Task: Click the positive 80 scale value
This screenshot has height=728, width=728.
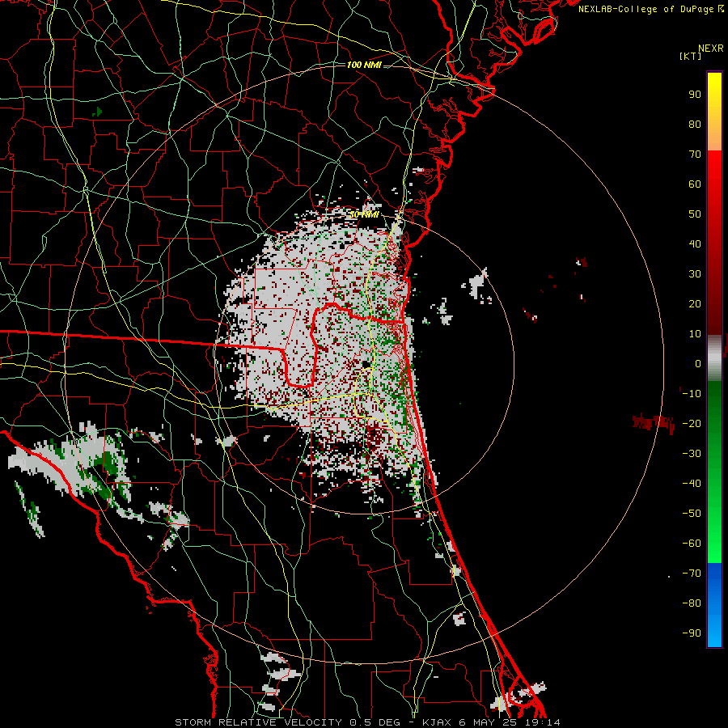Action: (x=695, y=124)
